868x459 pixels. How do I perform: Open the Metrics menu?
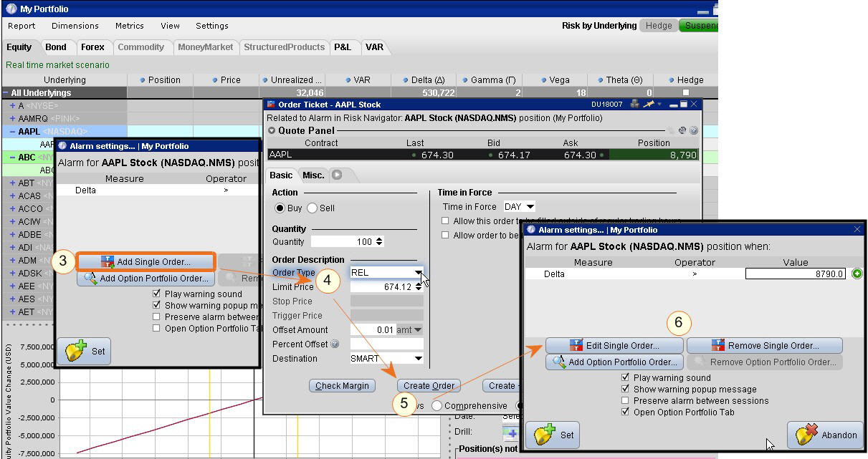click(130, 26)
